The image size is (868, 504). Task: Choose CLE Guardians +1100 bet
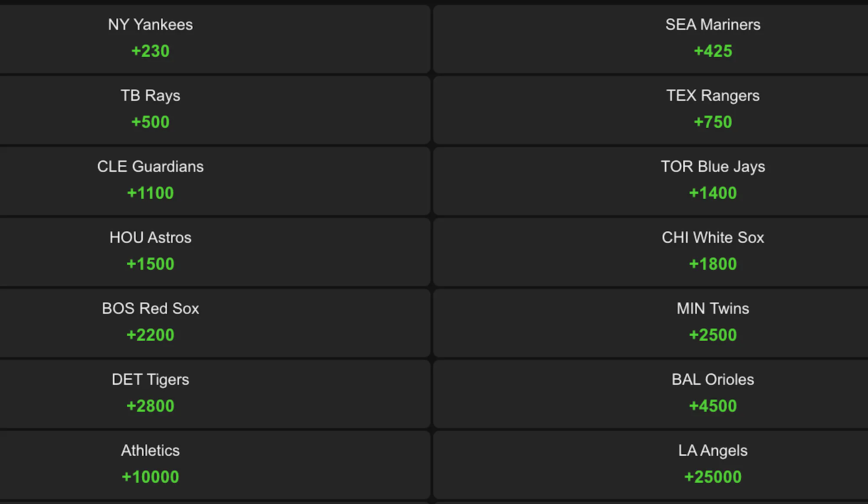215,181
